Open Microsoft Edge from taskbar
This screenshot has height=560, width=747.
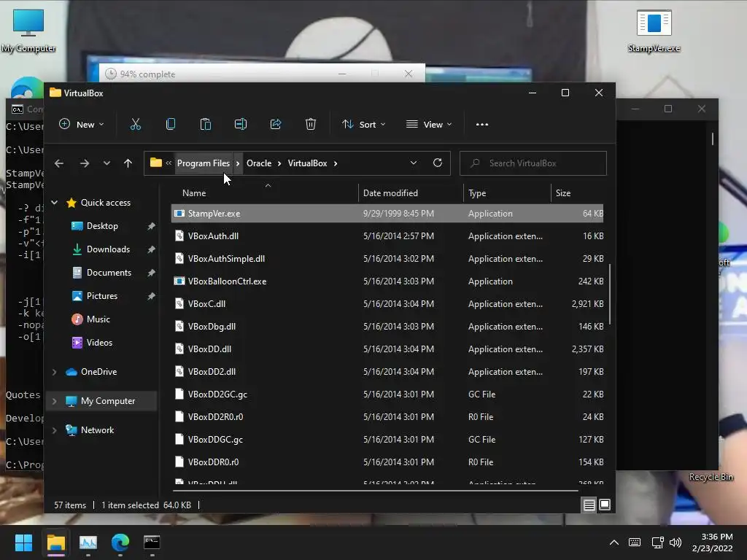tap(120, 542)
